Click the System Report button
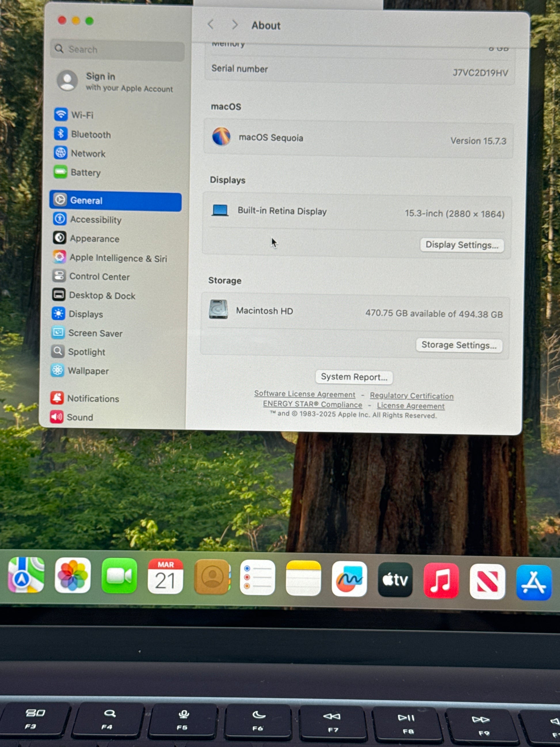 click(354, 377)
